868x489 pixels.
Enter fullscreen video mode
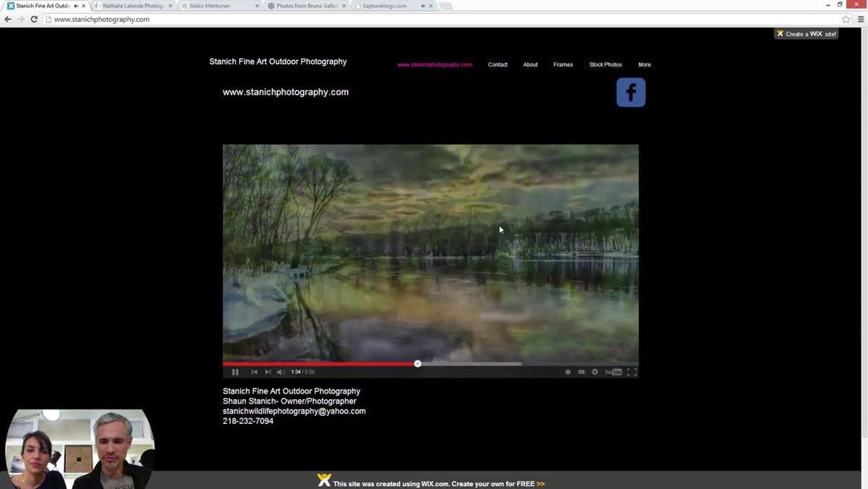coord(631,372)
